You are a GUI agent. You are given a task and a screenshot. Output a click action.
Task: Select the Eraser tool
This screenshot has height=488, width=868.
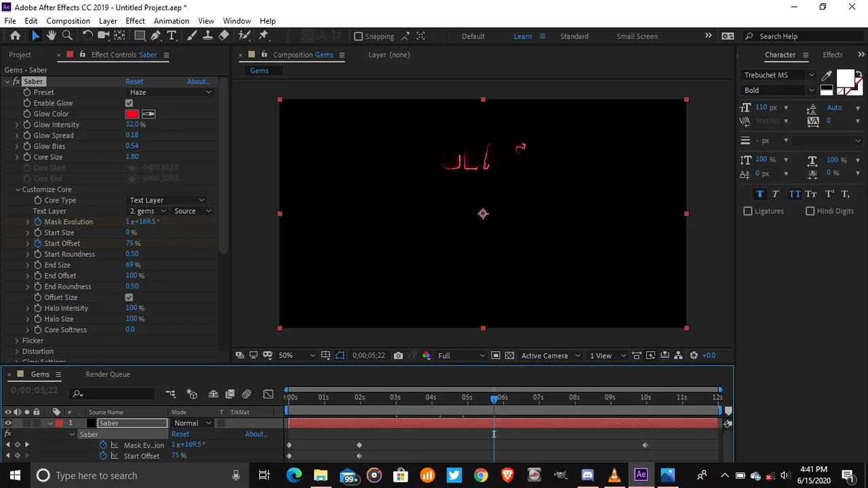(x=224, y=36)
